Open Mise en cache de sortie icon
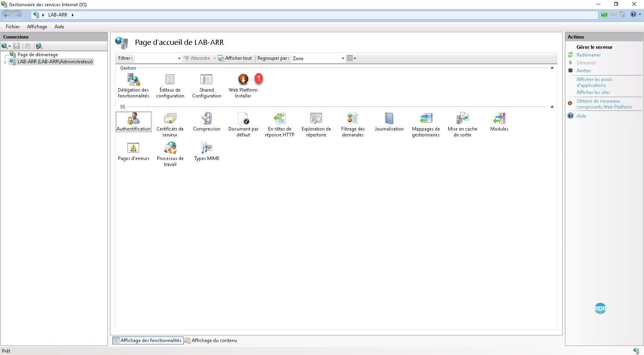Image resolution: width=644 pixels, height=355 pixels. (462, 125)
